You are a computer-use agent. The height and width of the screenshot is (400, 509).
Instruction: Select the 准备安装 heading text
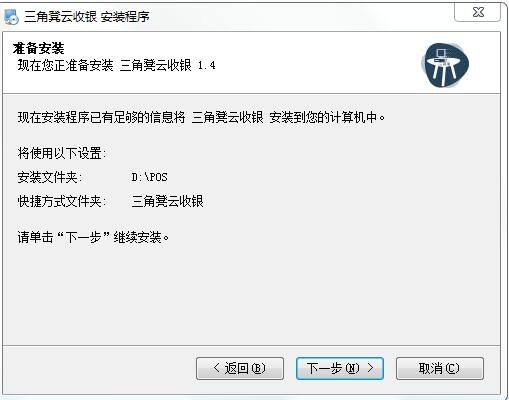[x=39, y=48]
